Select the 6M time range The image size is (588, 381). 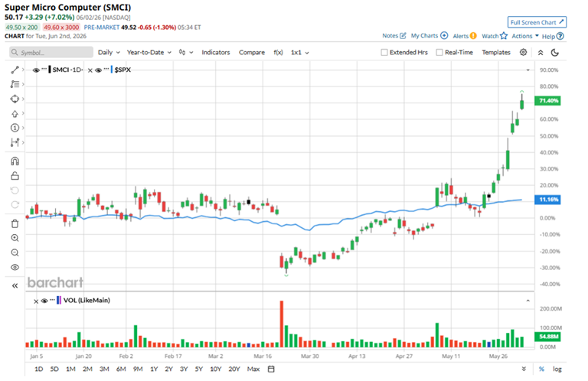(121, 369)
